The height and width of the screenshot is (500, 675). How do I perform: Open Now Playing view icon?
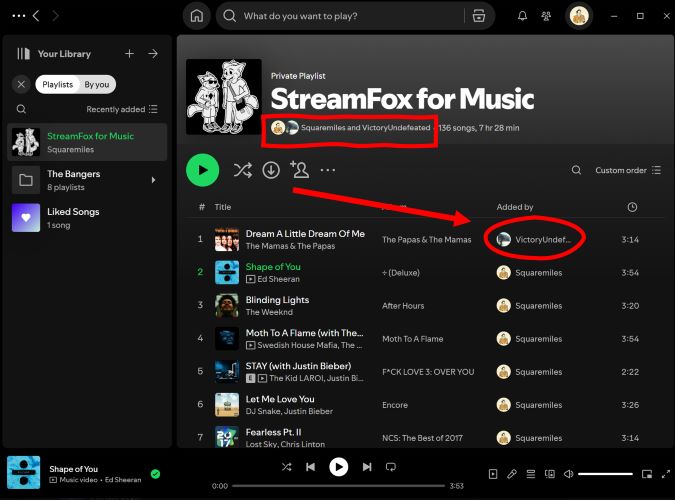coord(493,474)
